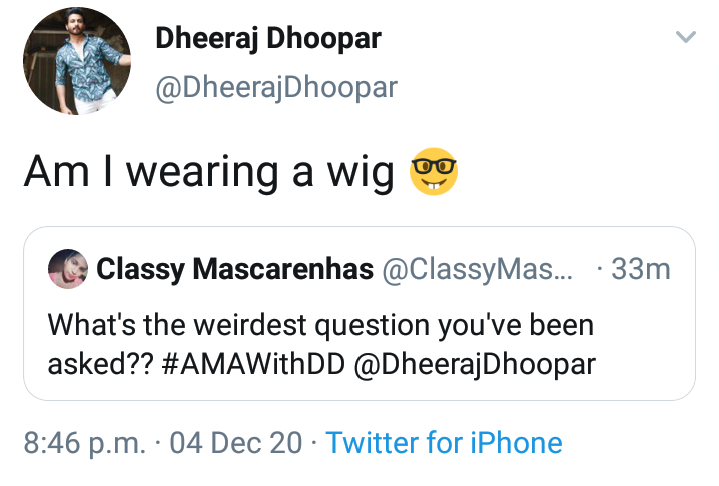
Task: Click the word "iPhone" in the source label
Action: click(x=516, y=443)
